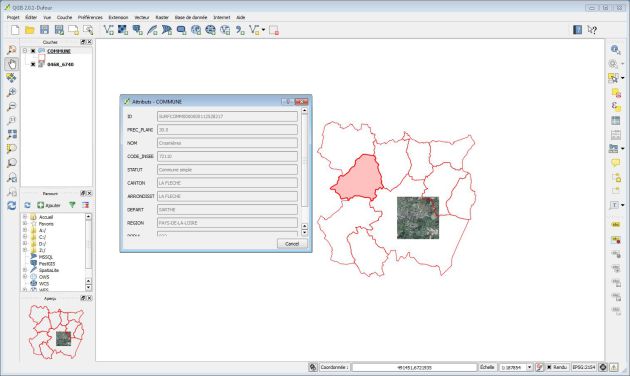Expand the C:/ drive in browser
Viewport: 630px width, 376px height.
[x=25, y=237]
